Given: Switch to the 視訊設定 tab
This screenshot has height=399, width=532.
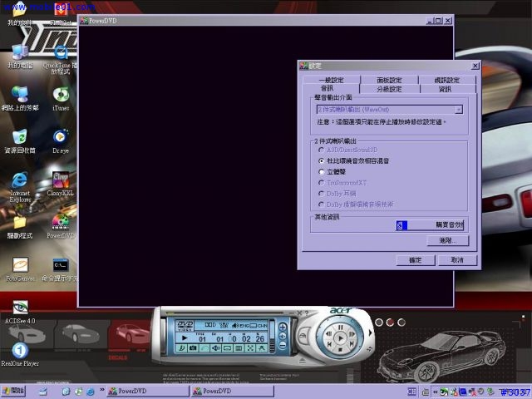Looking at the screenshot, I should (447, 80).
